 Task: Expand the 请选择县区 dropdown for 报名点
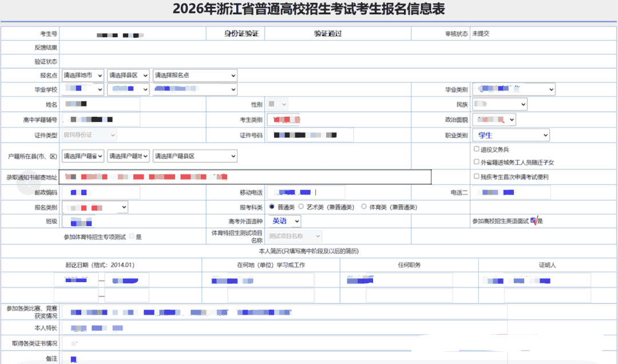(x=128, y=76)
